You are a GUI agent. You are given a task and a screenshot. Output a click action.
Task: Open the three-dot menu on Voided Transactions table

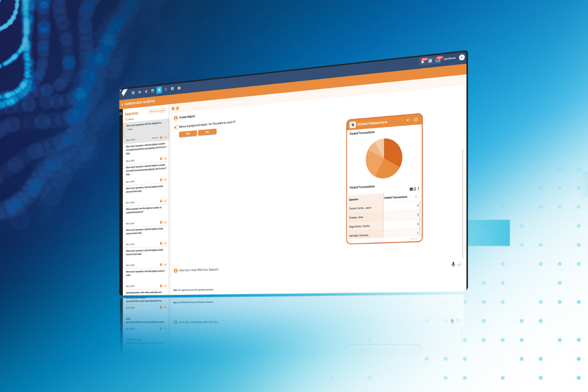point(418,189)
